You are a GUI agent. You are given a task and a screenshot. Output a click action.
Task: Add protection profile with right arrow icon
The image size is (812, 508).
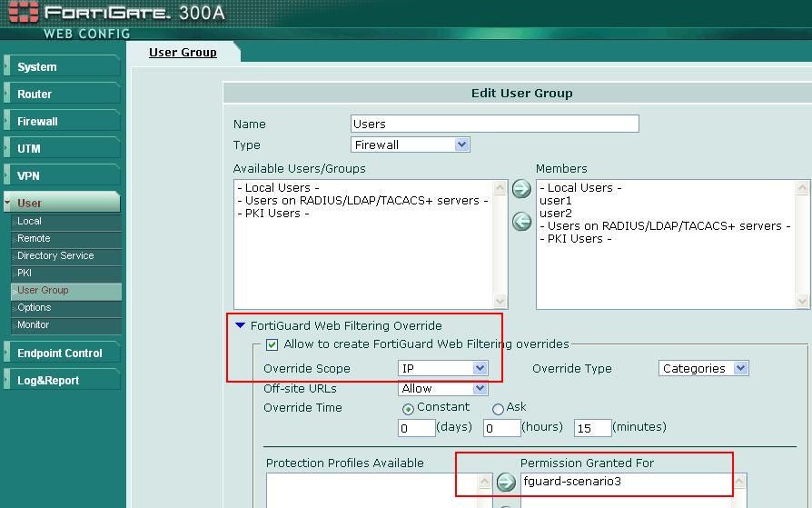pos(506,482)
